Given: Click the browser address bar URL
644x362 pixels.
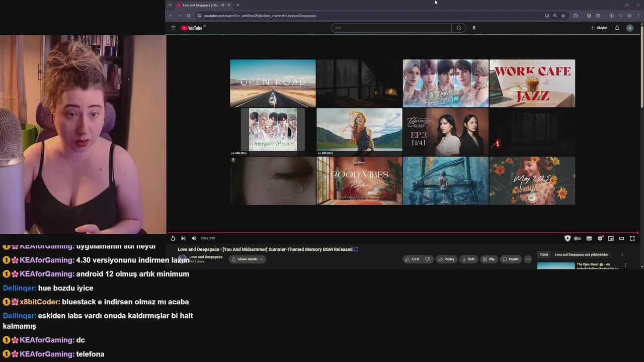Looking at the screenshot, I should click(260, 16).
